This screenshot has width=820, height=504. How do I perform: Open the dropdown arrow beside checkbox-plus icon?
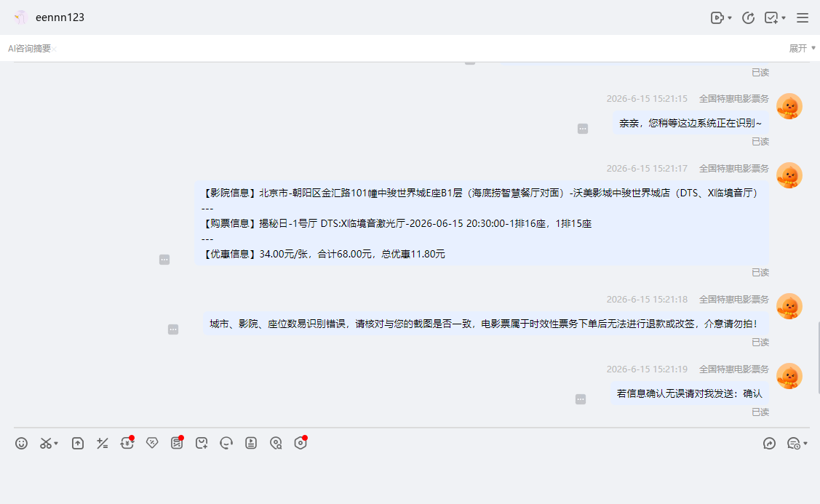(784, 17)
